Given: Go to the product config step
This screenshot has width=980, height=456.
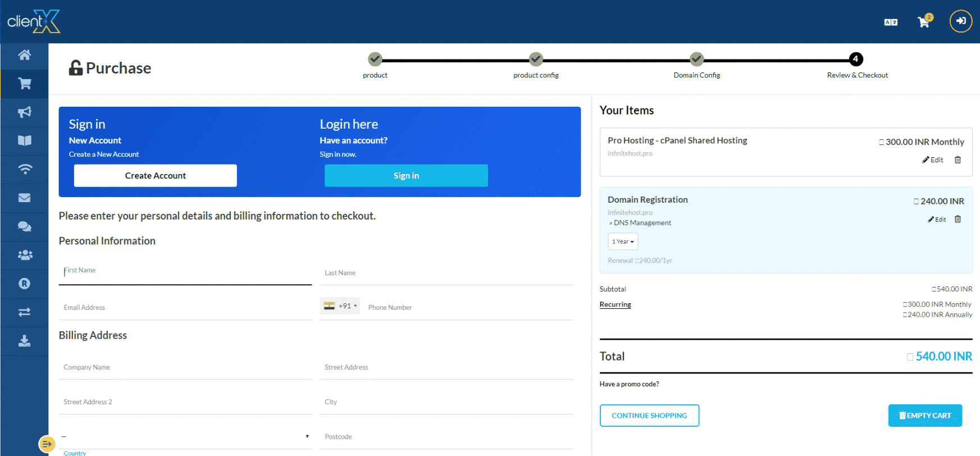Looking at the screenshot, I should (536, 59).
